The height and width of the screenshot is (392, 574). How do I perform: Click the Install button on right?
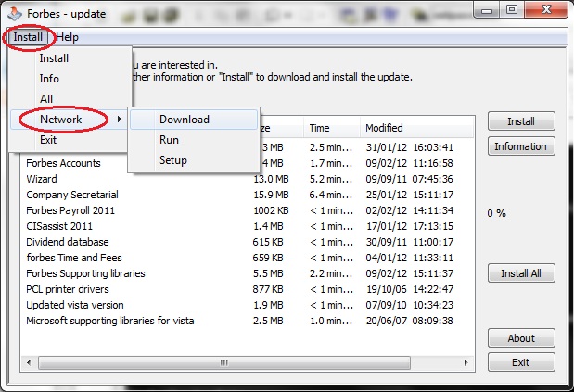coord(521,121)
